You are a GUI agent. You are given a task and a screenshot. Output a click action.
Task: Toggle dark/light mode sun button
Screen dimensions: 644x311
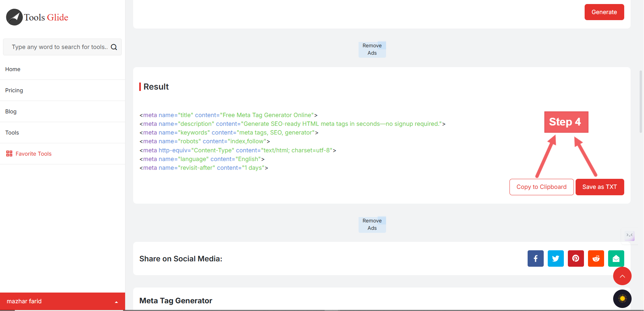[622, 299]
